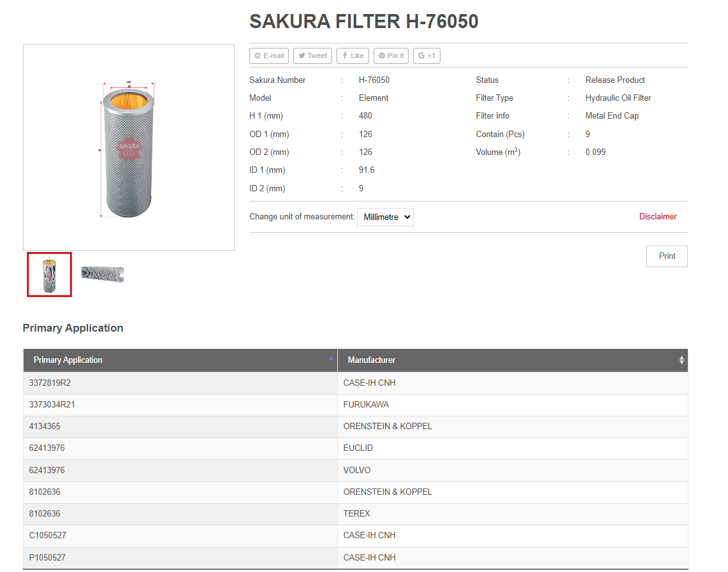Click the Primary Application column header
Image resolution: width=728 pixels, height=572 pixels.
68,360
